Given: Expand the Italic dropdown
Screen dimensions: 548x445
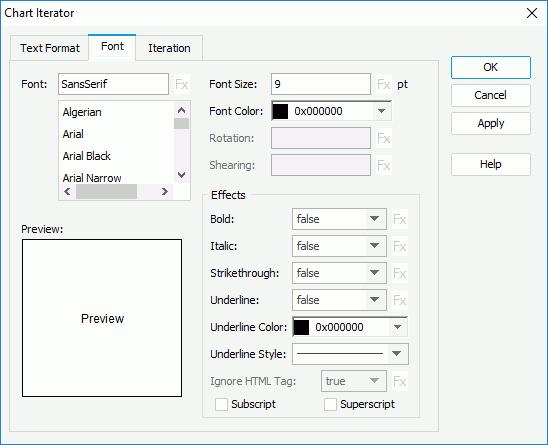Looking at the screenshot, I should (374, 246).
